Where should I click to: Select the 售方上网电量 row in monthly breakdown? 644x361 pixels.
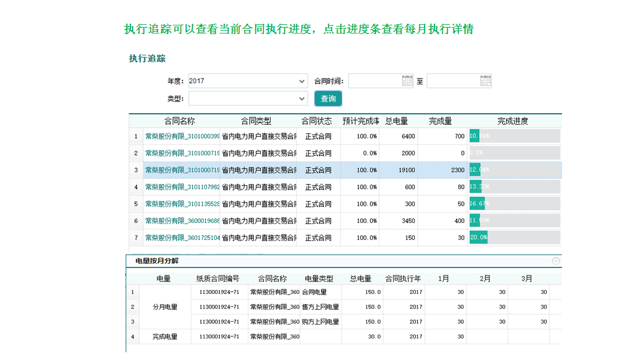pos(320,307)
